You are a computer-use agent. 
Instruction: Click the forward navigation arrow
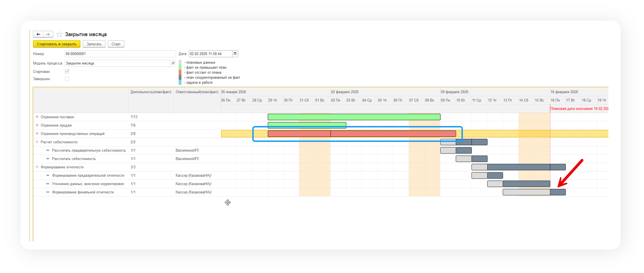click(48, 34)
